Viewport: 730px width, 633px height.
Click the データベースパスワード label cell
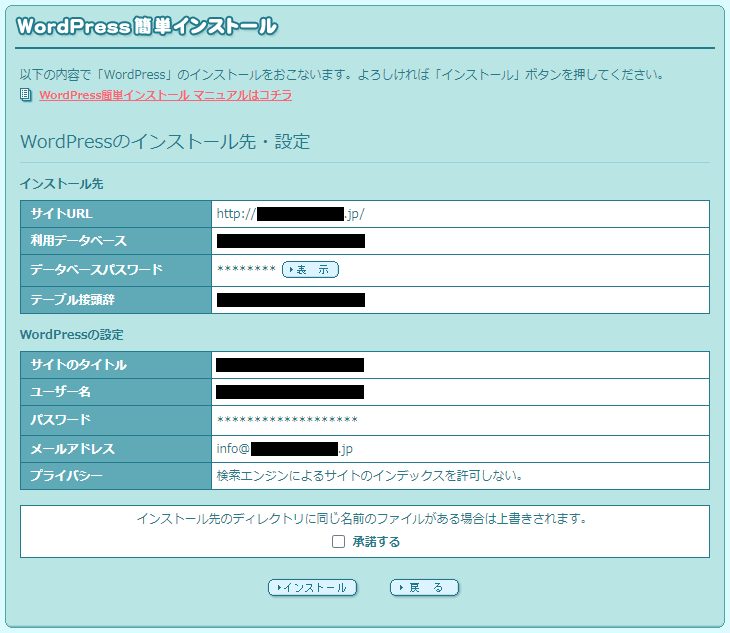[116, 270]
